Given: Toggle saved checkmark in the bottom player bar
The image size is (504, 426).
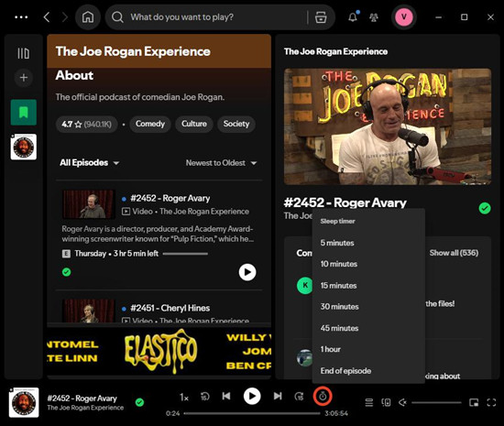Looking at the screenshot, I should 139,402.
